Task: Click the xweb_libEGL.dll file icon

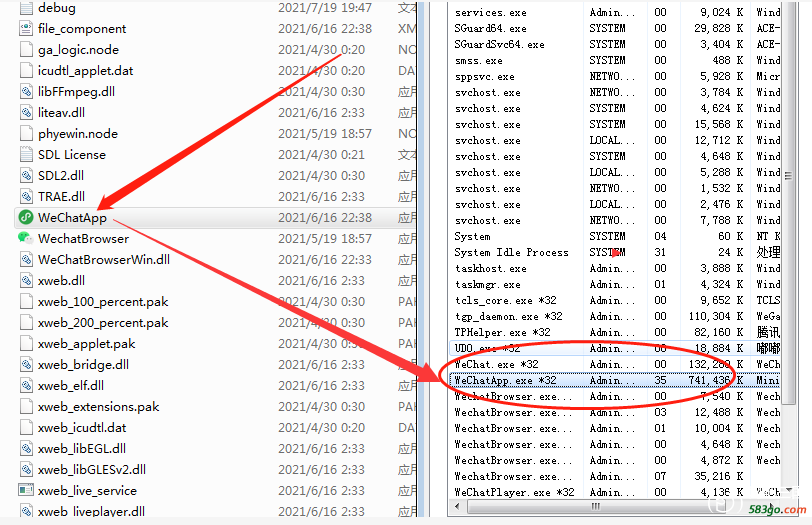Action: point(26,448)
